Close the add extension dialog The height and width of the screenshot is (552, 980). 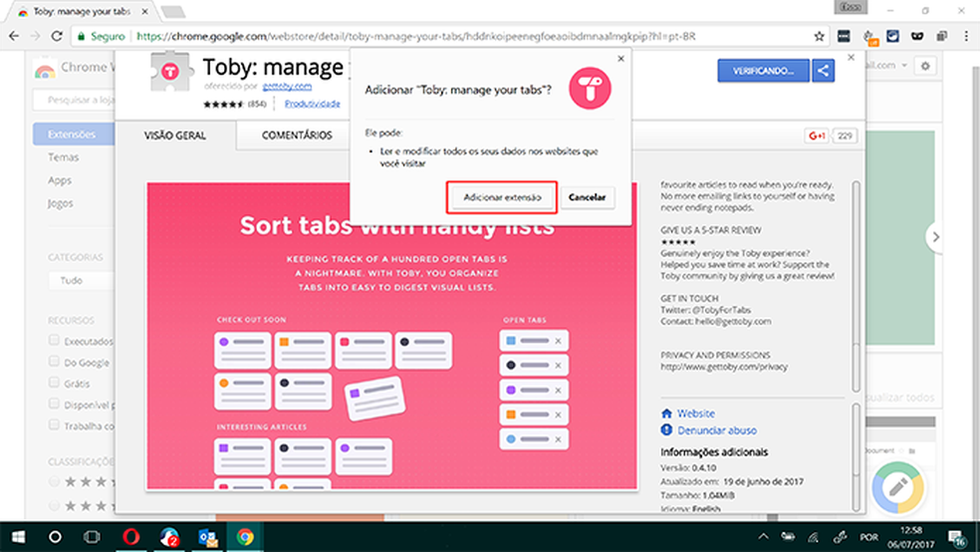tap(620, 59)
